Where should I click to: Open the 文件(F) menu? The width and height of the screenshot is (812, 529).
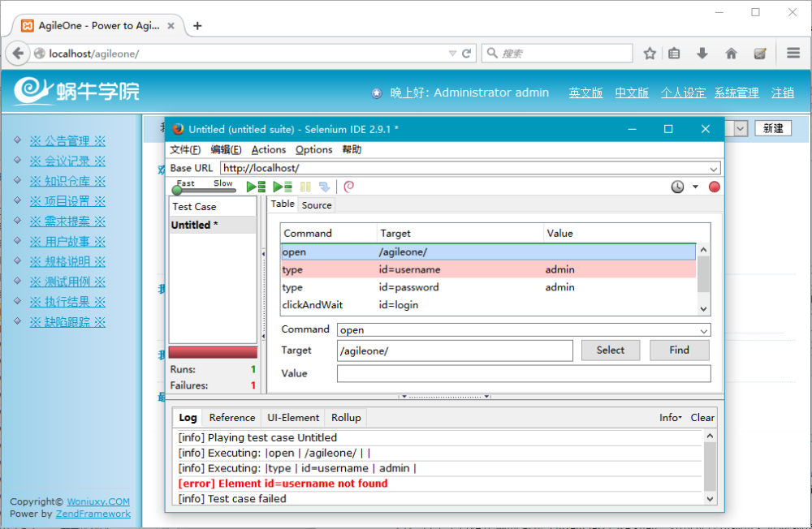pos(185,149)
